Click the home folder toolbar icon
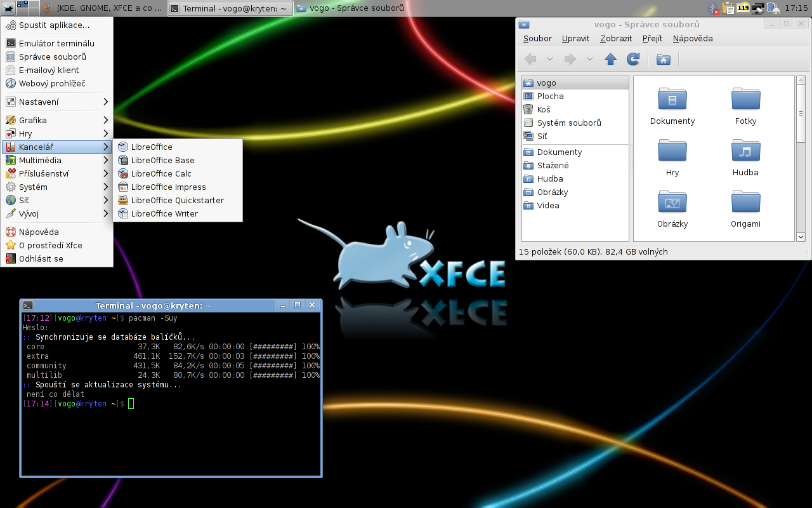Screen dimensions: 812x508 pyautogui.click(x=663, y=59)
